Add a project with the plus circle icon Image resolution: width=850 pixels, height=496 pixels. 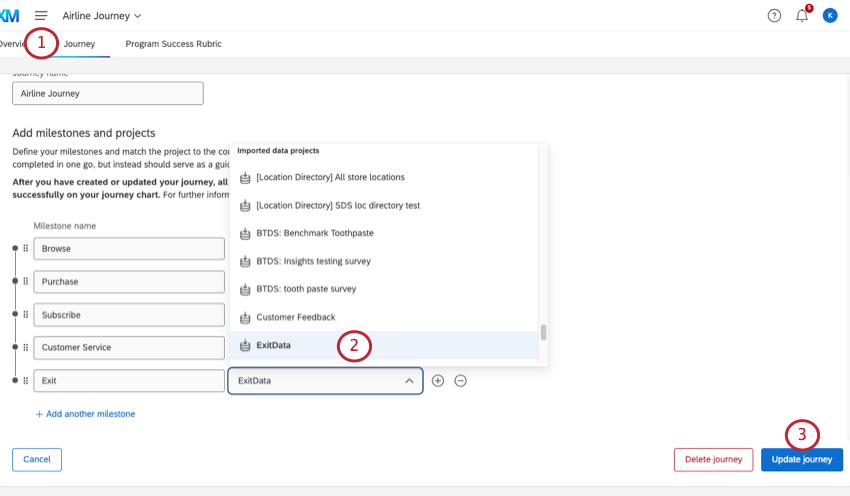tap(437, 381)
